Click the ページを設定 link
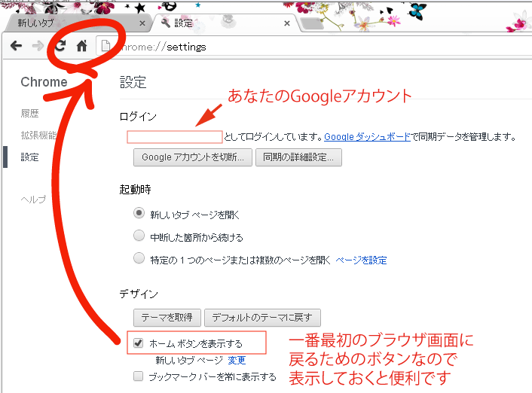 pyautogui.click(x=362, y=260)
